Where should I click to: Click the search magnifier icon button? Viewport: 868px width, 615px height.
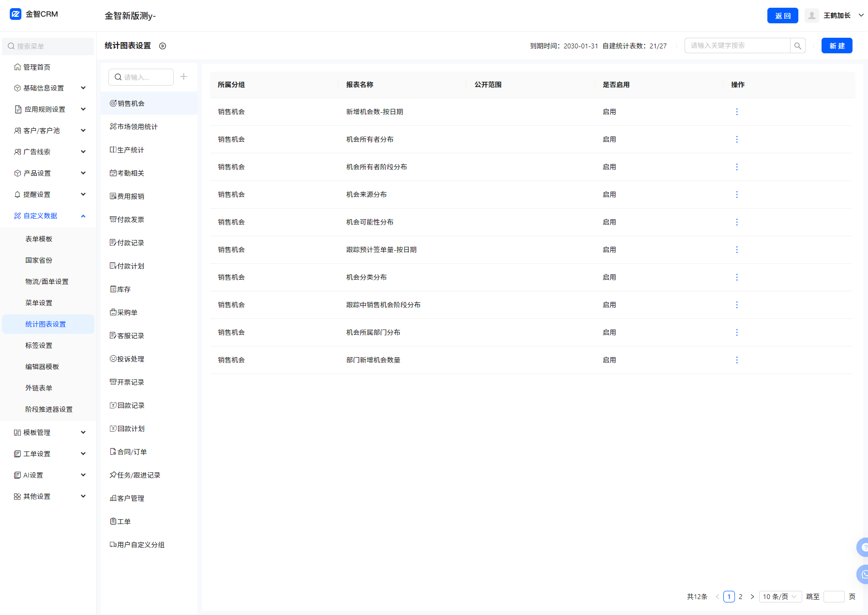(x=797, y=46)
